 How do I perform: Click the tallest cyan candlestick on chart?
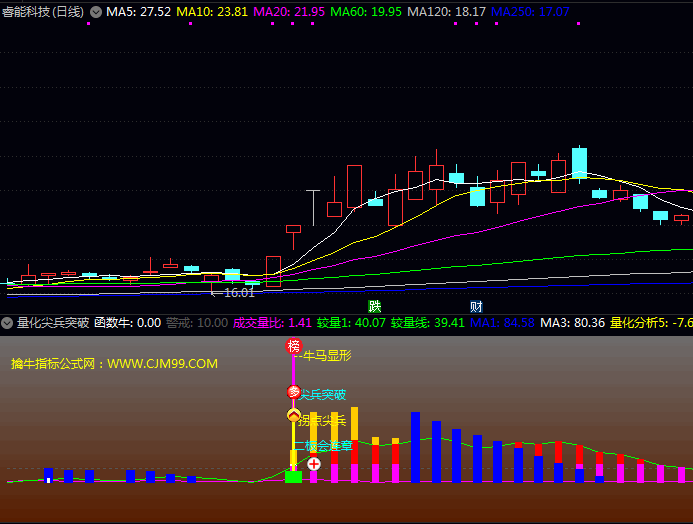point(579,162)
